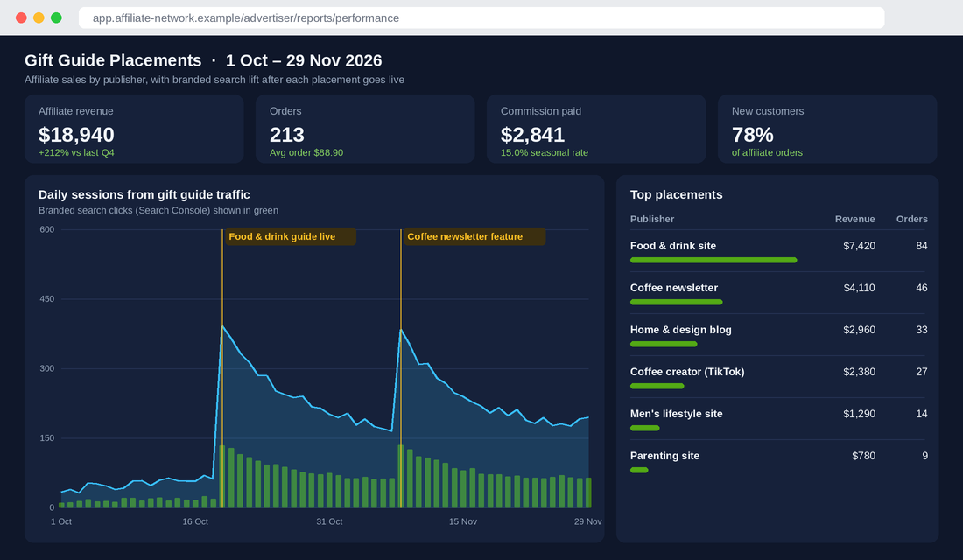Image resolution: width=963 pixels, height=560 pixels.
Task: Click $2,960 revenue cell
Action: [x=859, y=330]
